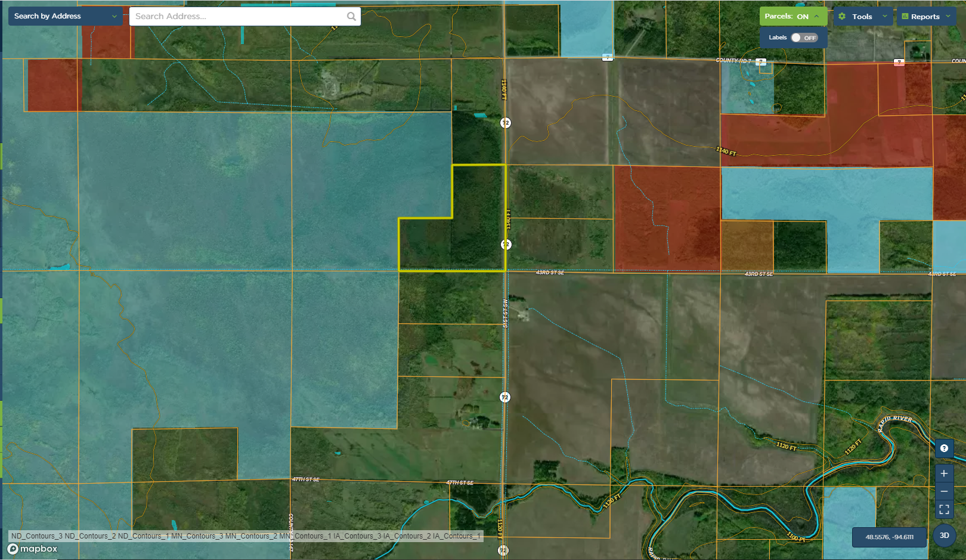Click the Mapbox logo

33,549
